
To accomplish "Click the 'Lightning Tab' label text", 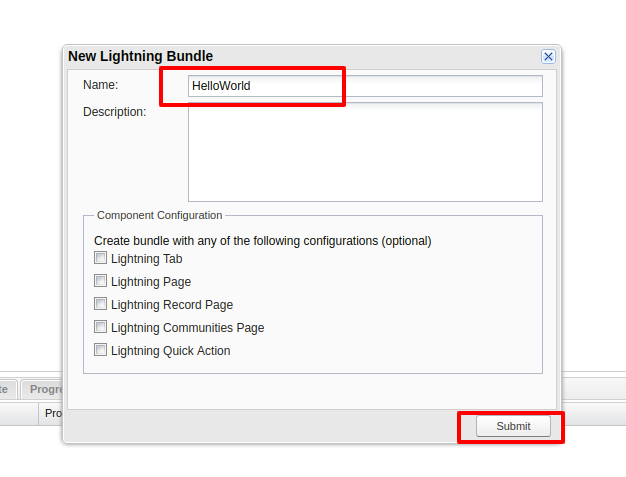I will (x=147, y=259).
